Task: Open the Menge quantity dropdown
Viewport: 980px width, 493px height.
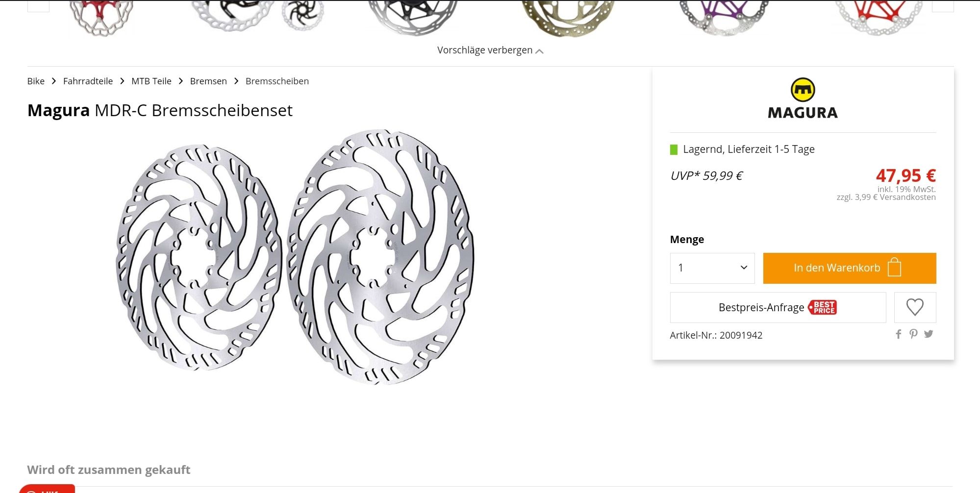Action: tap(712, 268)
